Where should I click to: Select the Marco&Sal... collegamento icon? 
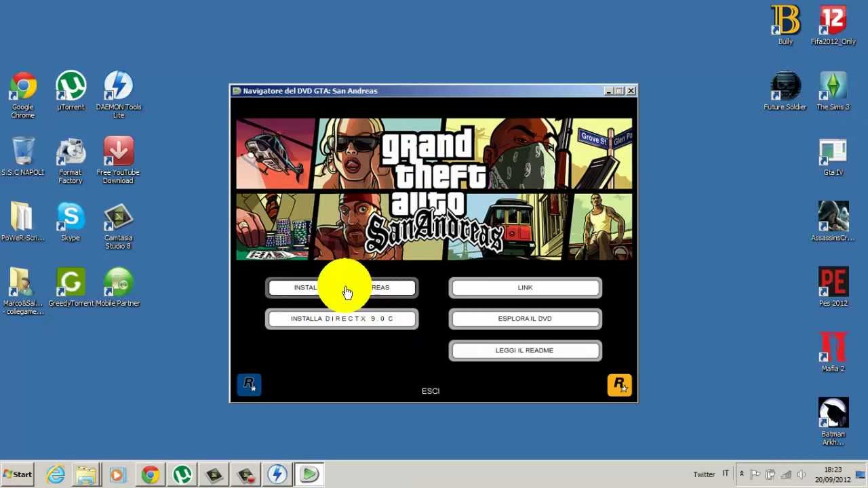22,291
